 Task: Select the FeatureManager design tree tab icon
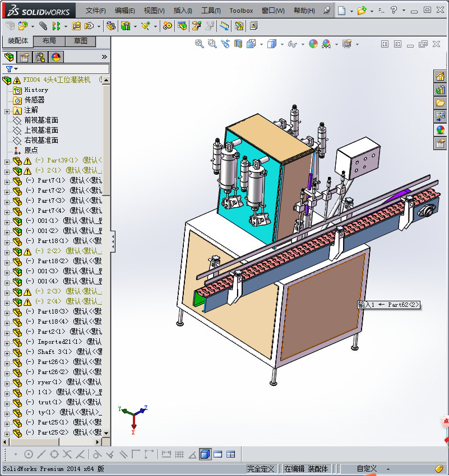9,57
